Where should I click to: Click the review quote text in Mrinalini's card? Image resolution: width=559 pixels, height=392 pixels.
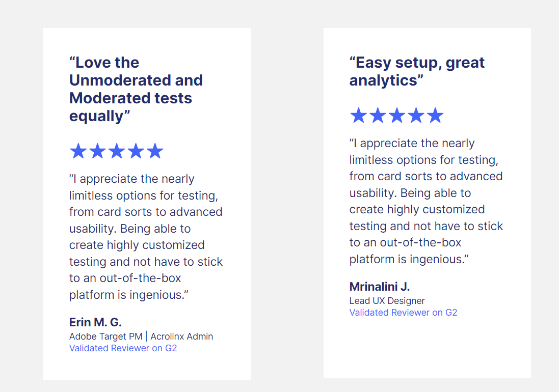pos(426,201)
